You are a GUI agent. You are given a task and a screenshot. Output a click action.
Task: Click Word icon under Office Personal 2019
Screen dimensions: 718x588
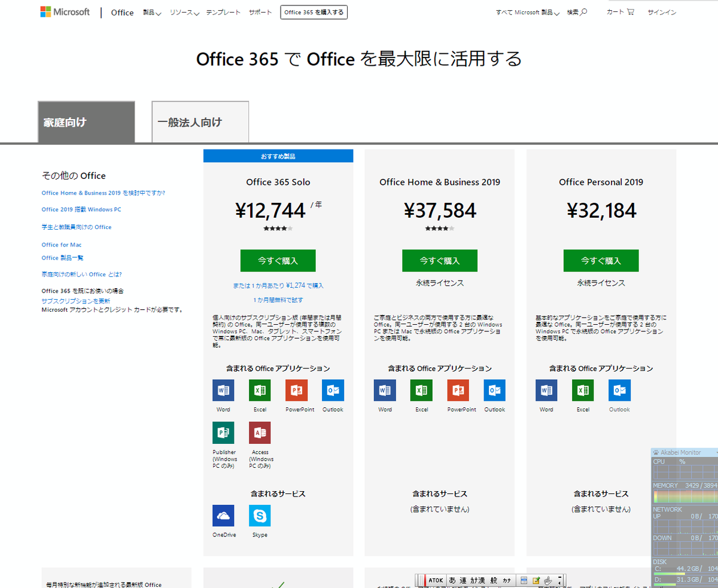click(546, 390)
